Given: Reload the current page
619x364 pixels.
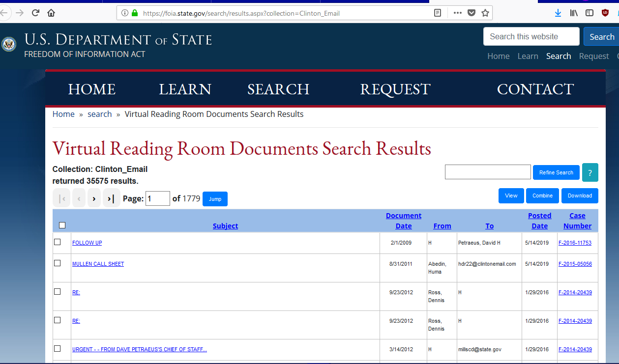Looking at the screenshot, I should tap(35, 13).
